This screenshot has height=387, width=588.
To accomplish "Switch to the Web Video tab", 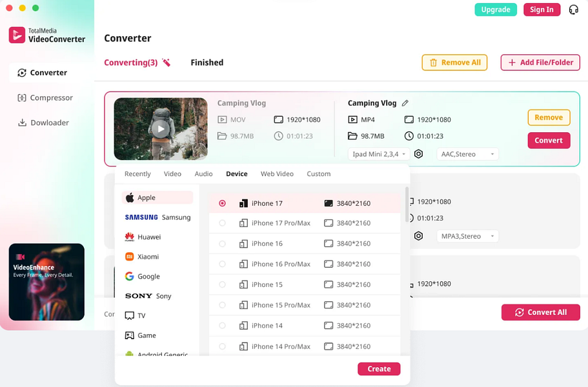I will pyautogui.click(x=277, y=174).
